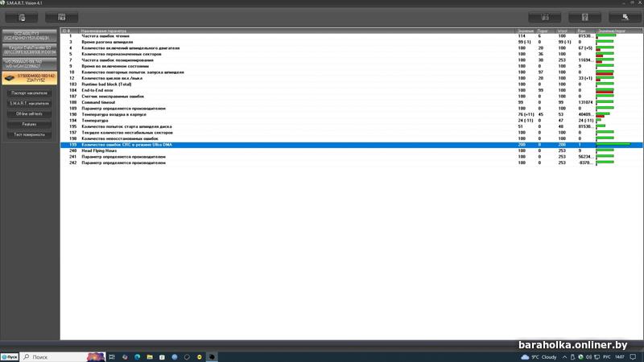Select row 1 Частота ошибок чтения
The image size is (644, 362).
tap(352, 36)
